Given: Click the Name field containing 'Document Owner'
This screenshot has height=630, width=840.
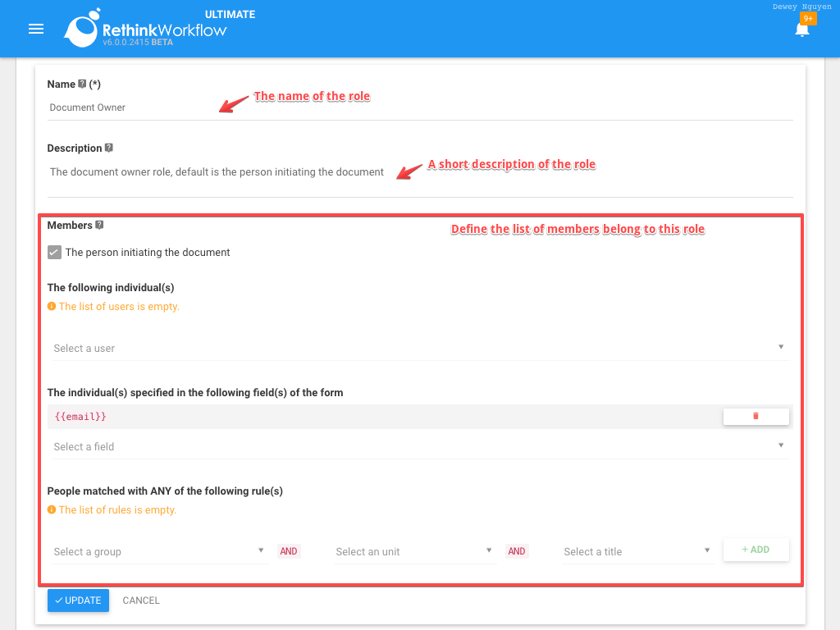Looking at the screenshot, I should point(246,107).
